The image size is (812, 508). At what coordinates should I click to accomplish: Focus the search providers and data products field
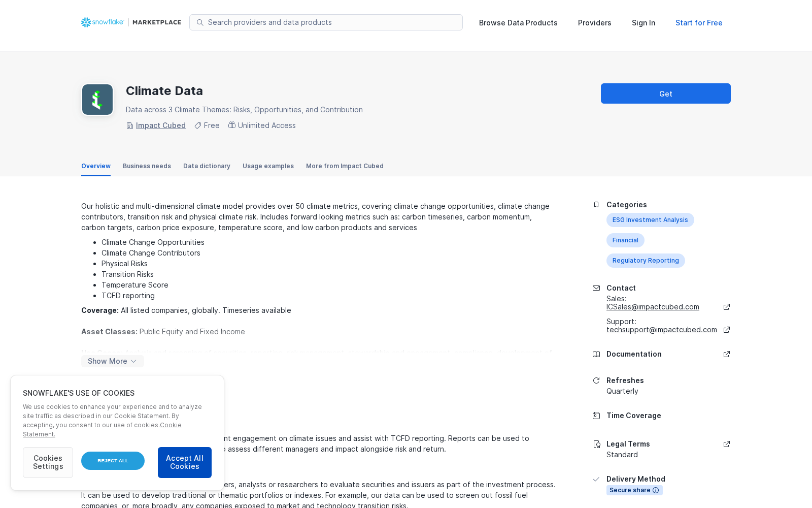tap(326, 22)
